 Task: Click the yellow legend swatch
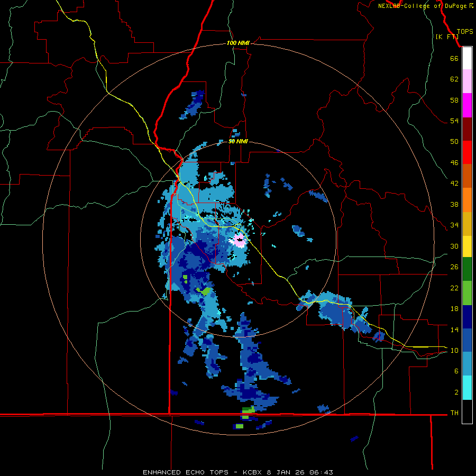(467, 246)
